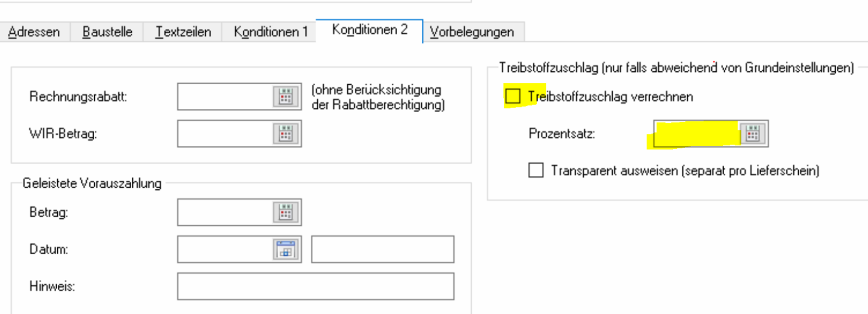
Task: Open the Baustelle tab
Action: point(107,32)
